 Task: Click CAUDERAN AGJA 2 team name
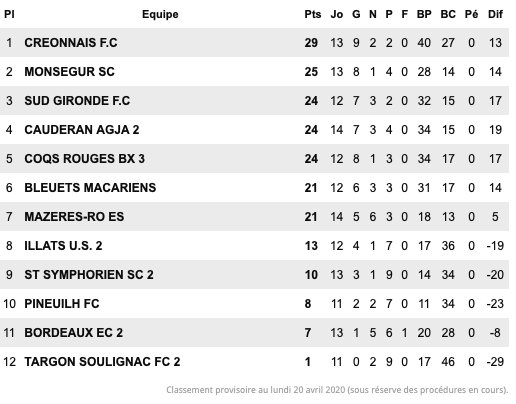click(x=82, y=130)
